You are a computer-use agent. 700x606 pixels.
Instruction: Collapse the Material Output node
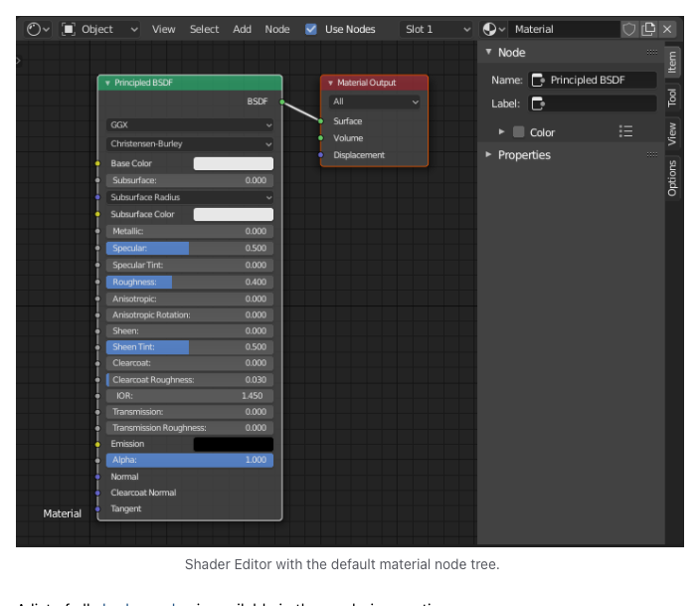point(330,83)
